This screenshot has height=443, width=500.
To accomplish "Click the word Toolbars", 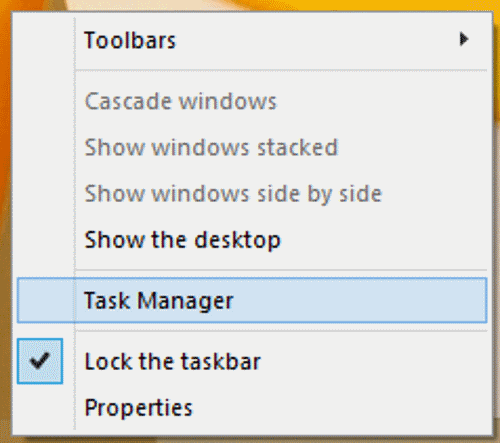I will (x=130, y=40).
